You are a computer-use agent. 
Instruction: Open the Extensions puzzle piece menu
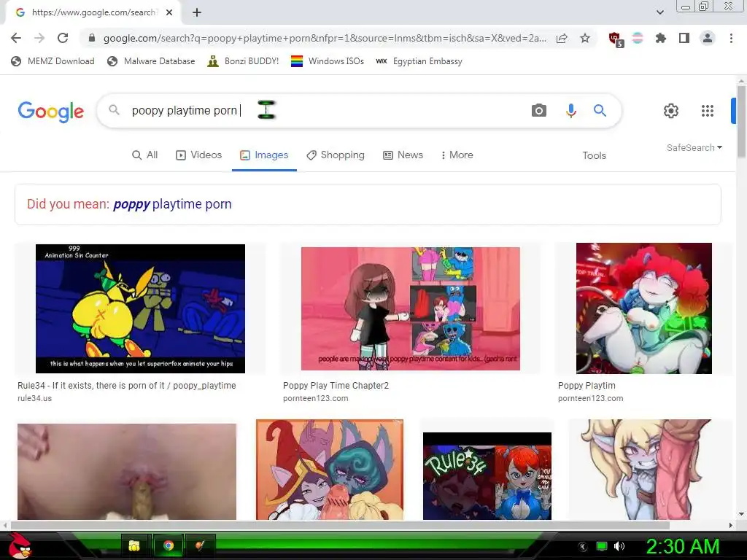click(x=661, y=38)
